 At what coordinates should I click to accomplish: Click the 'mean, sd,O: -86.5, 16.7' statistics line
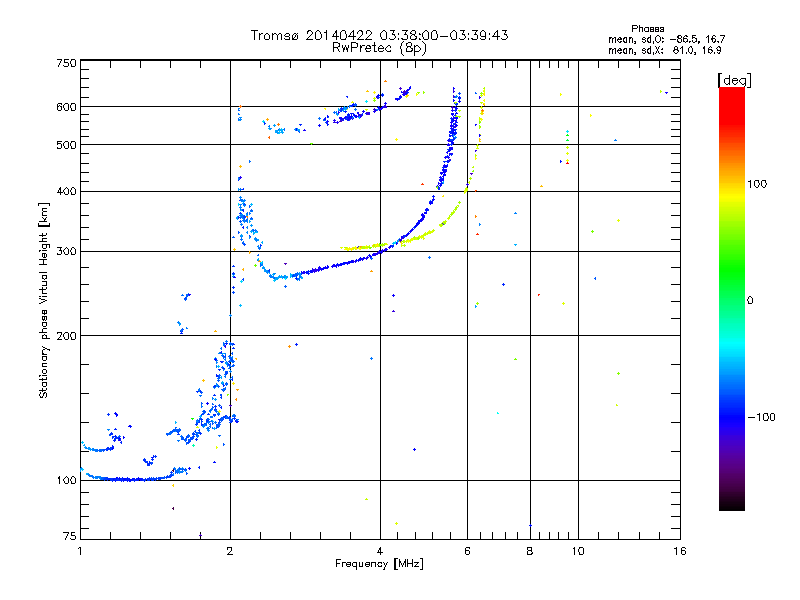click(x=666, y=39)
